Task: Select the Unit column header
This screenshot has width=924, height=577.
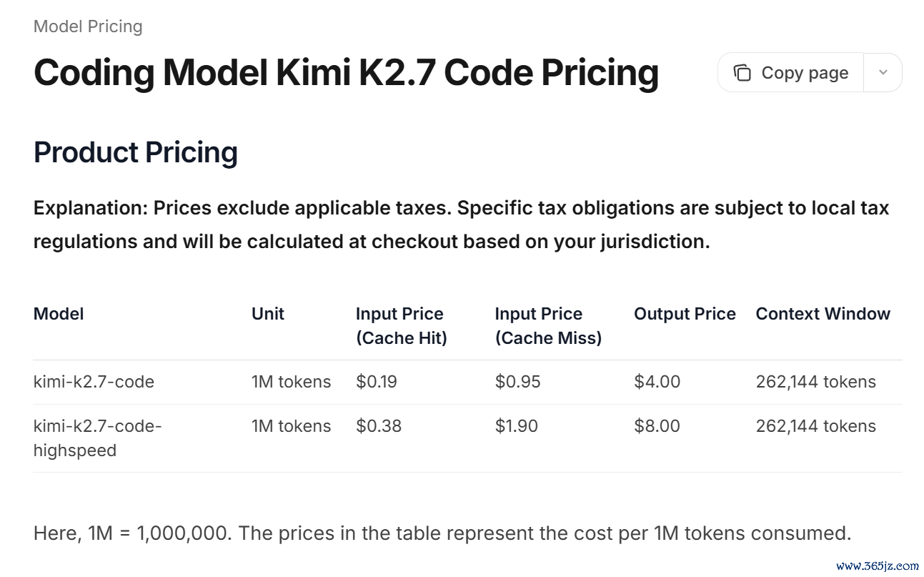Action: point(268,314)
